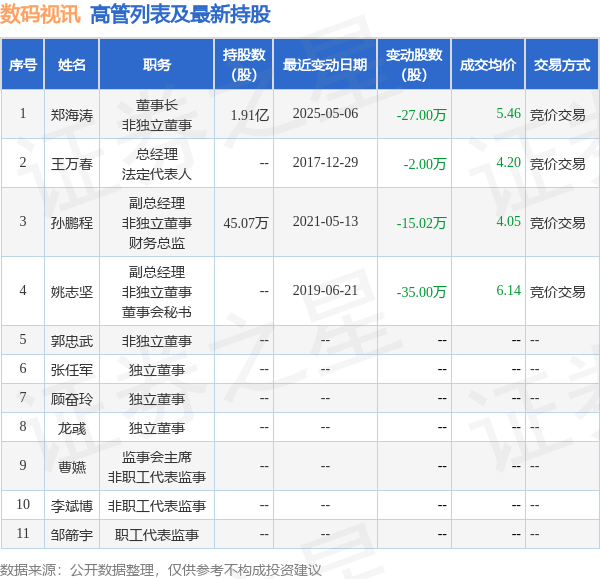The height and width of the screenshot is (579, 600).
Task: Click the name 孙鹏程
Action: coord(72,223)
